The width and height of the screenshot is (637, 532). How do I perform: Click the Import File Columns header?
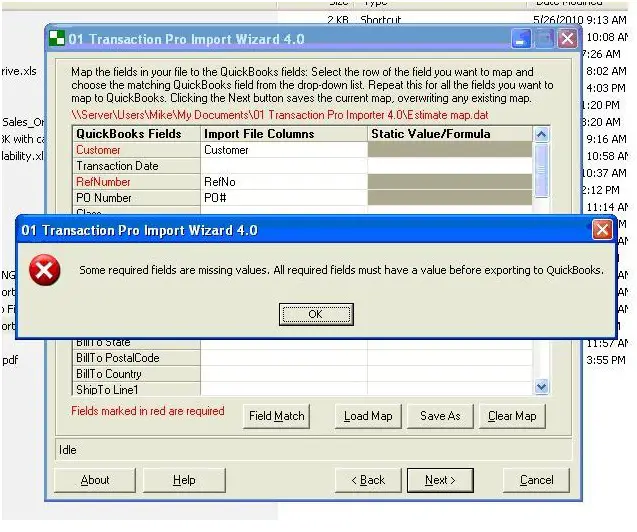coord(284,134)
